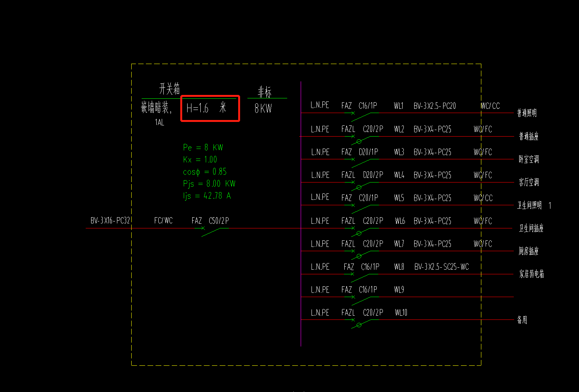Click the 8KW rating text
Viewport: 579px width, 392px height.
tap(263, 109)
